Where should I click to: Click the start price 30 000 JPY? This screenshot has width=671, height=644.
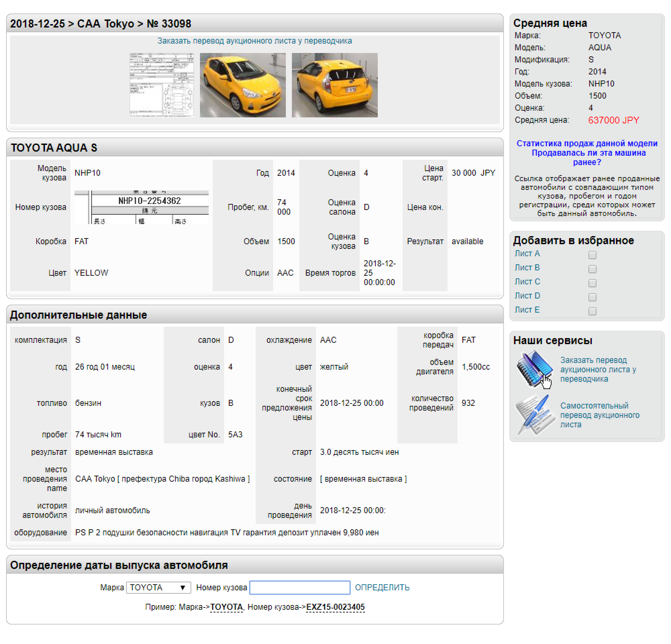tap(473, 173)
